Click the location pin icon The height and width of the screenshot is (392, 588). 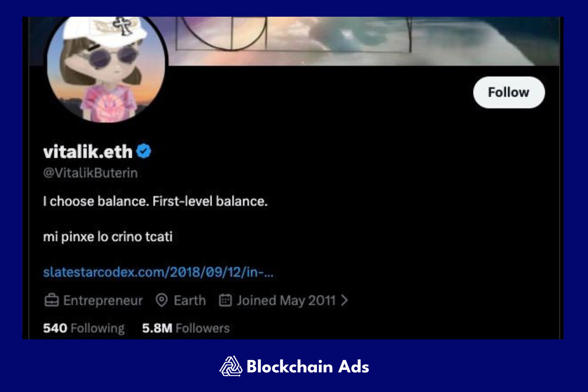pos(162,300)
